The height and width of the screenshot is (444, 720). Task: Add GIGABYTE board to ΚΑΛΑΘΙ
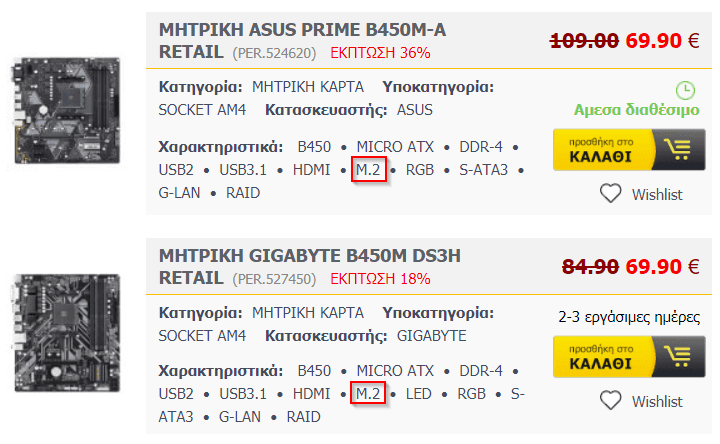coord(629,357)
